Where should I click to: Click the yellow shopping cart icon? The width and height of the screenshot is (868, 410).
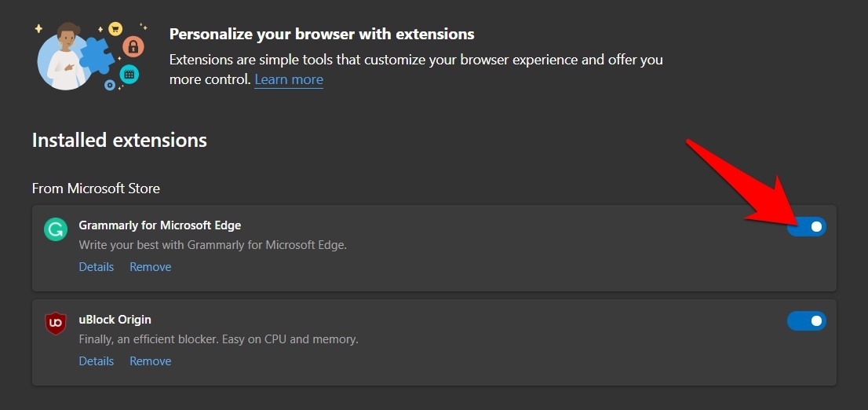[x=115, y=29]
